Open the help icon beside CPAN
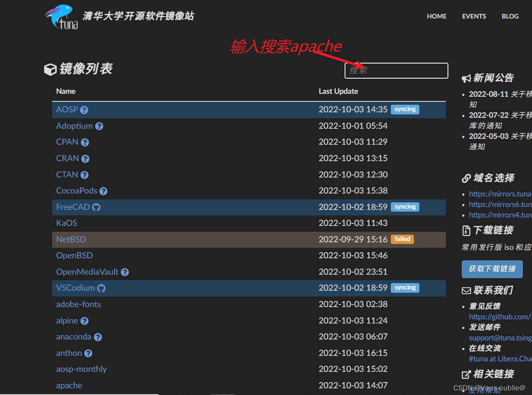Screen dimensions: 532x395 85,143
